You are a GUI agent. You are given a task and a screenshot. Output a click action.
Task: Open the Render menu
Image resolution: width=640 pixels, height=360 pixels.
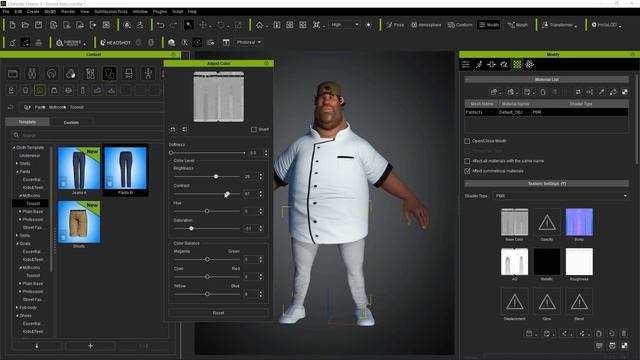point(68,12)
